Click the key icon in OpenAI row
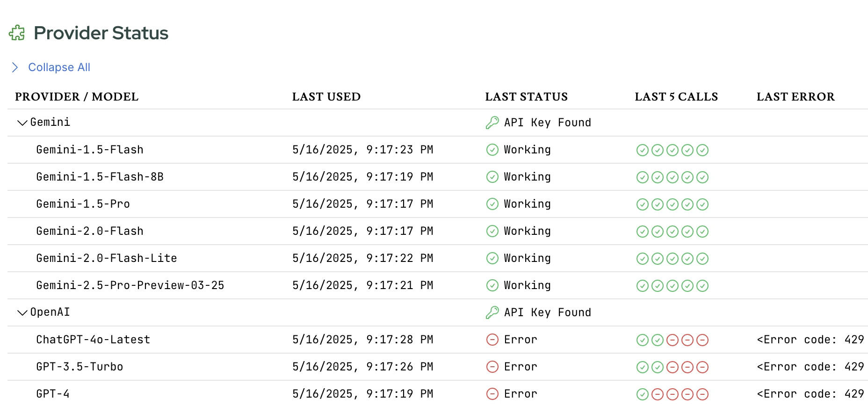This screenshot has height=406, width=868. 492,312
